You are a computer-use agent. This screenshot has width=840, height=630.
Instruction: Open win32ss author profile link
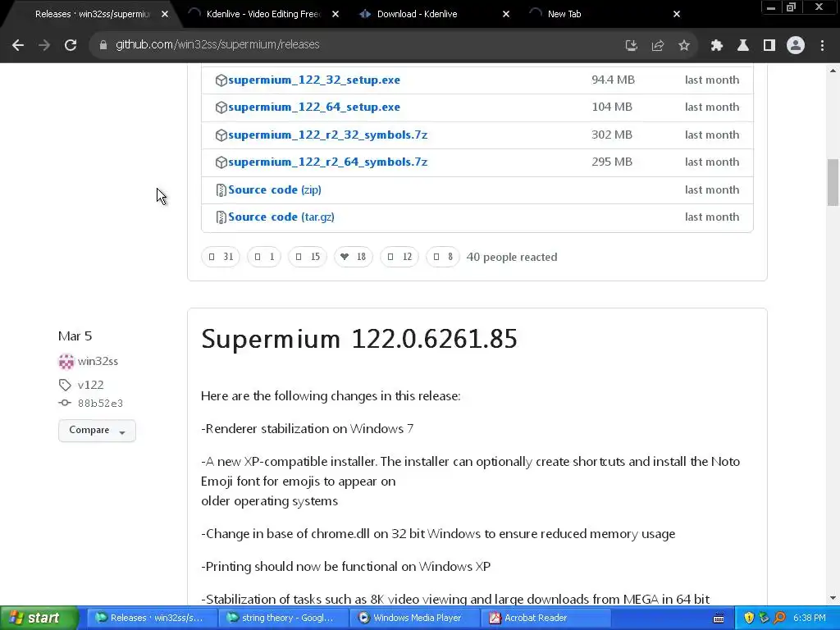point(98,361)
